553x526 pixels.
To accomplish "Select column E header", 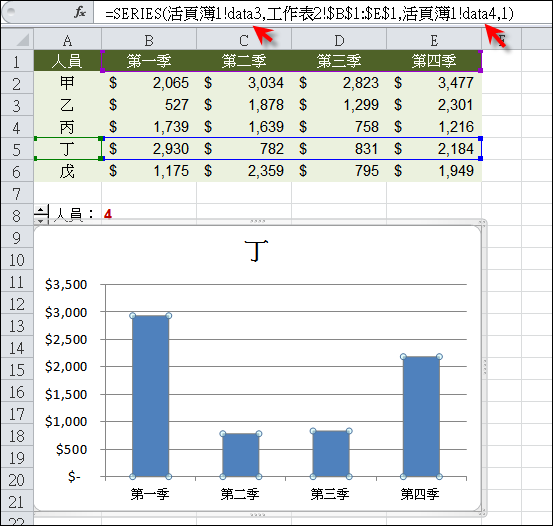I will [434, 40].
